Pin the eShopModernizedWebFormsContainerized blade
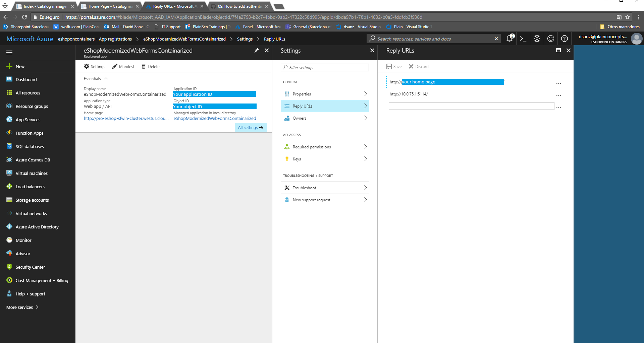The width and height of the screenshot is (644, 343). (x=257, y=50)
